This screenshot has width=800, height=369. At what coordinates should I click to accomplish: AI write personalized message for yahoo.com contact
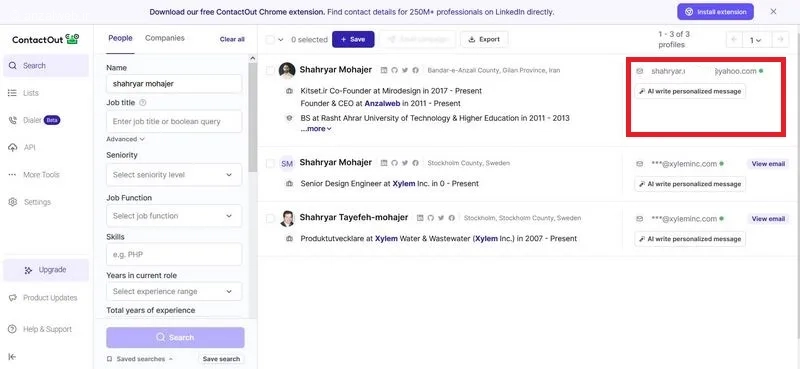690,91
